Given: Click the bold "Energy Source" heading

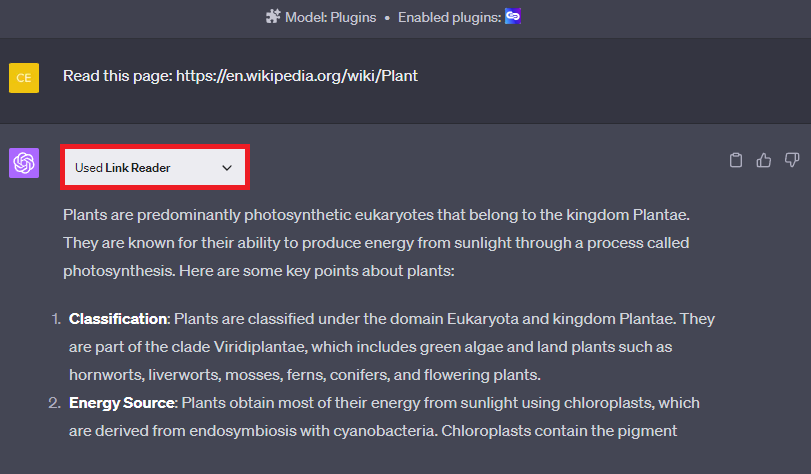Looking at the screenshot, I should [x=122, y=403].
